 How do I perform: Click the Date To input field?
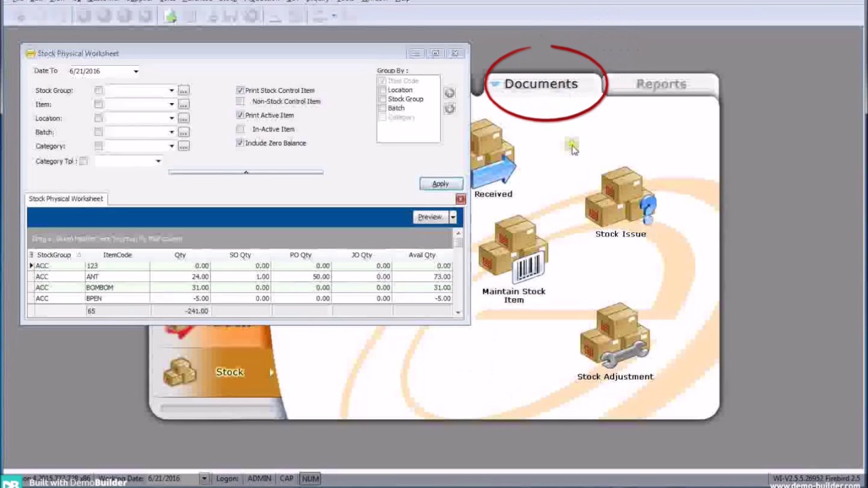point(99,71)
